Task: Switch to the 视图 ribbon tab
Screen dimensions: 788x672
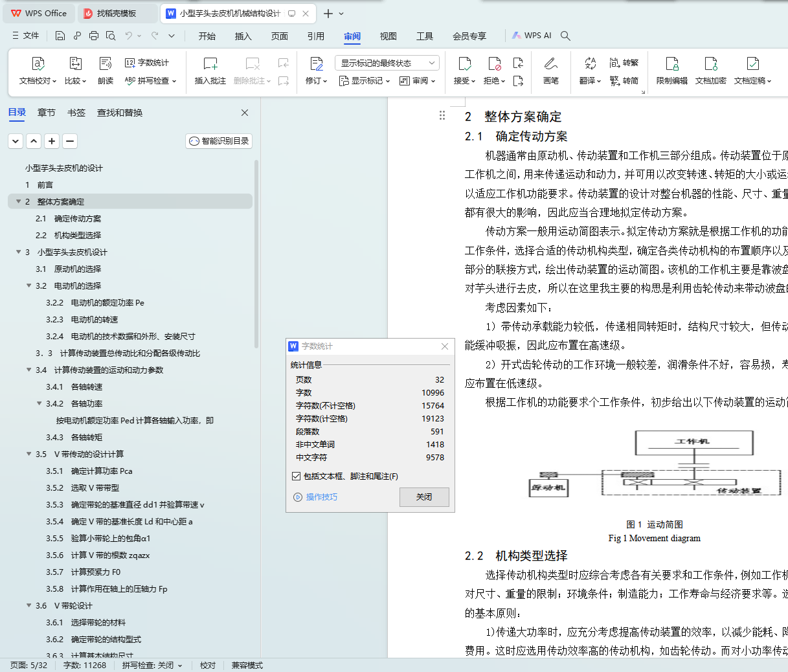Action: 388,36
